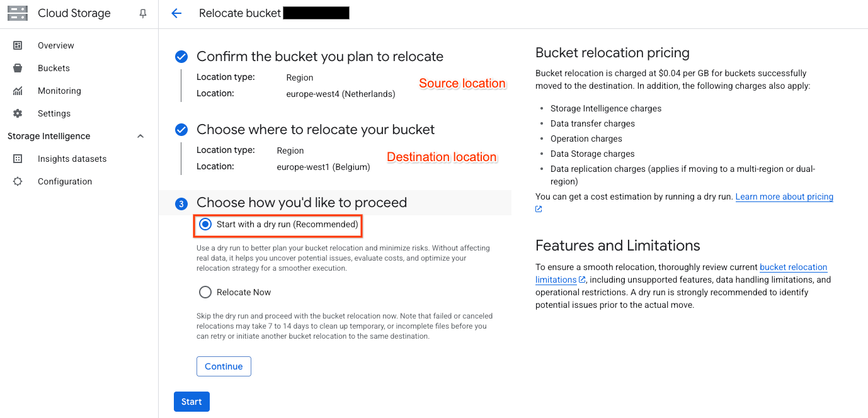Click the Insights datasets icon

pos(18,159)
